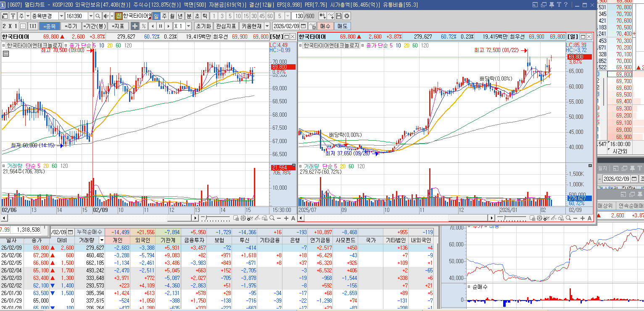This screenshot has height=311, width=644.
Task: Zoom in with plus icon on right chart
Action: (582, 218)
